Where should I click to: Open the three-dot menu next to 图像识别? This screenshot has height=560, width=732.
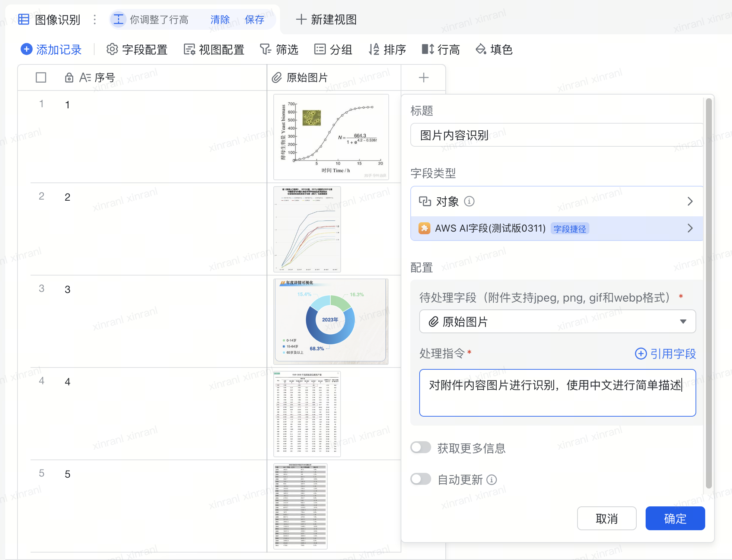95,19
